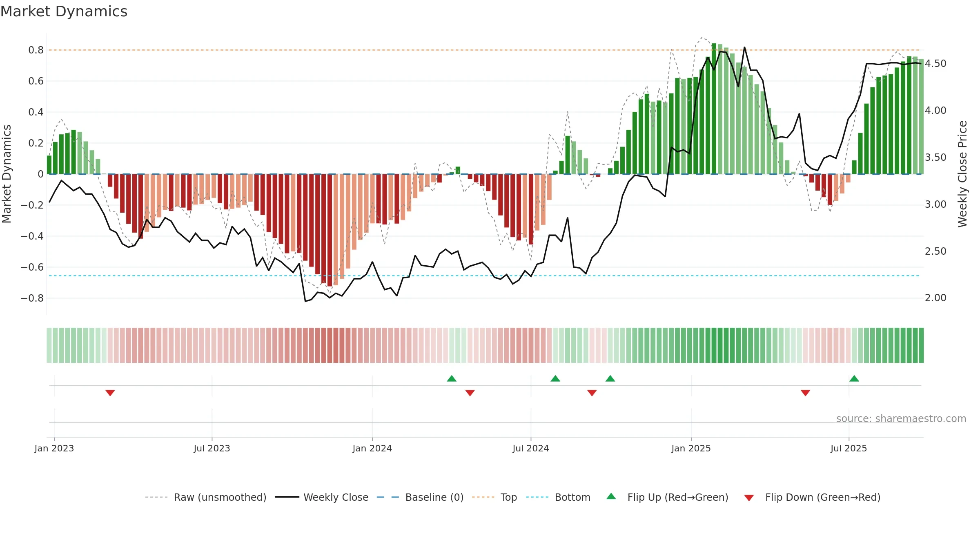The height and width of the screenshot is (551, 980).
Task: Click the green flip-up marker near October 2024
Action: (x=610, y=378)
